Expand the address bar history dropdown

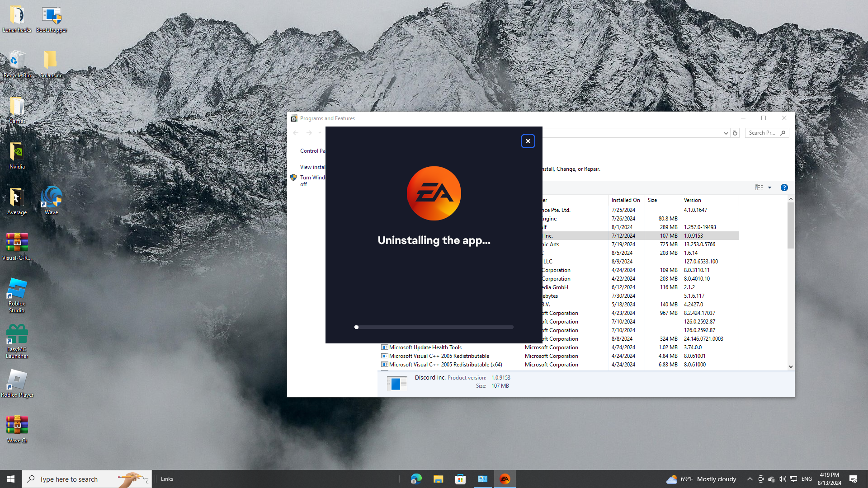click(726, 133)
